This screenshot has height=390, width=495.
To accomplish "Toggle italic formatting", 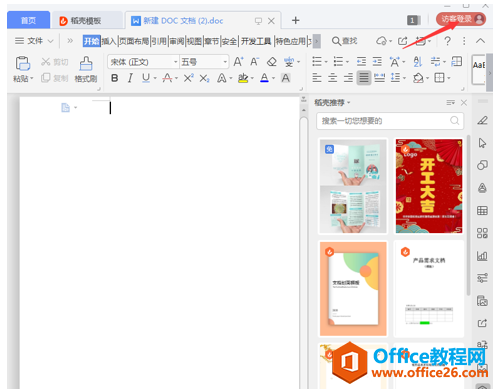I will coord(130,78).
